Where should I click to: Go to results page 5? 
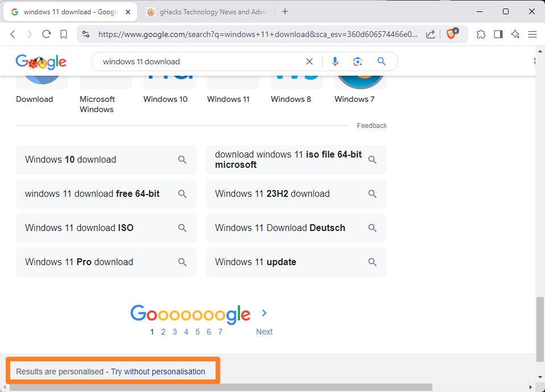click(197, 332)
